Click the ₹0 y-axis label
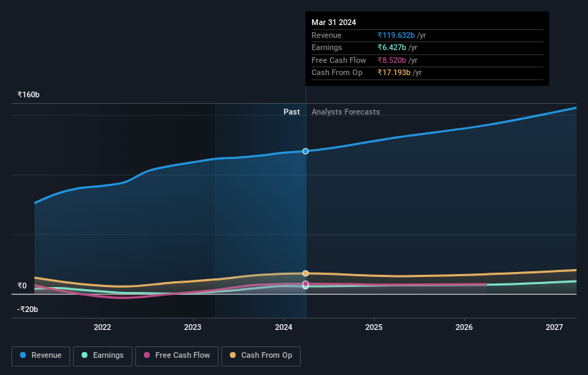 (21, 286)
